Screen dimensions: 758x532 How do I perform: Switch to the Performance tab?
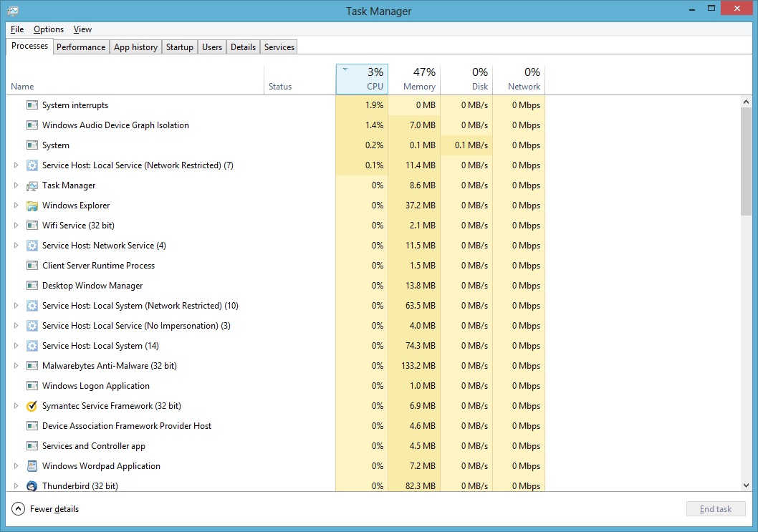coord(81,47)
